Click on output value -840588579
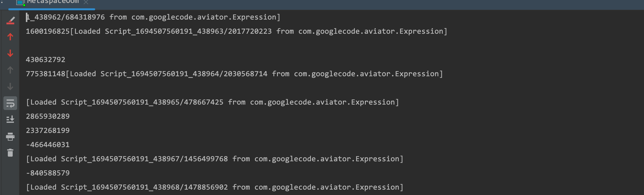Viewport: 644px width, 195px height. click(48, 173)
